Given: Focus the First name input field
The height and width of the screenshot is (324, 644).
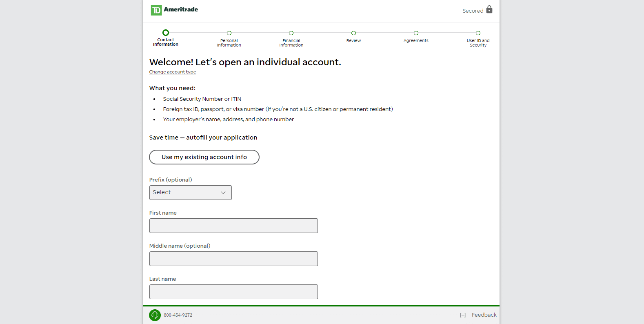Looking at the screenshot, I should (233, 226).
